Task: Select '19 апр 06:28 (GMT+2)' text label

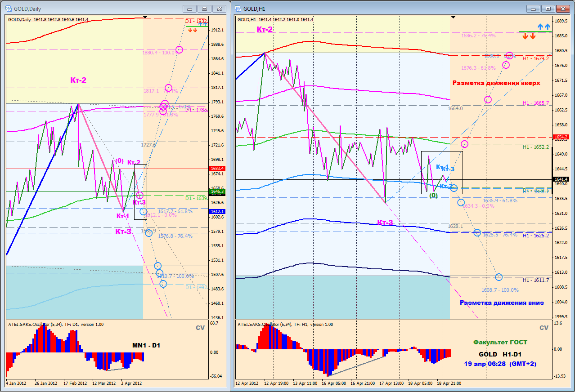Action: click(500, 363)
